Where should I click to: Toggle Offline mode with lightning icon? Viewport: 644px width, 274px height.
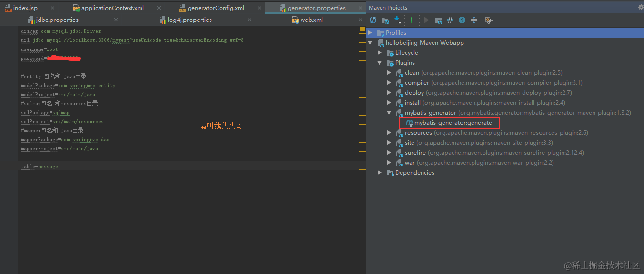[462, 20]
